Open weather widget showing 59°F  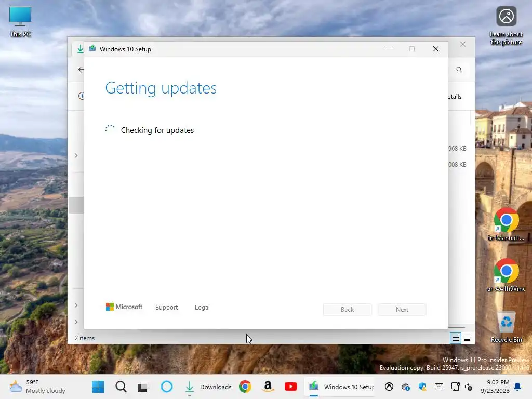37,387
